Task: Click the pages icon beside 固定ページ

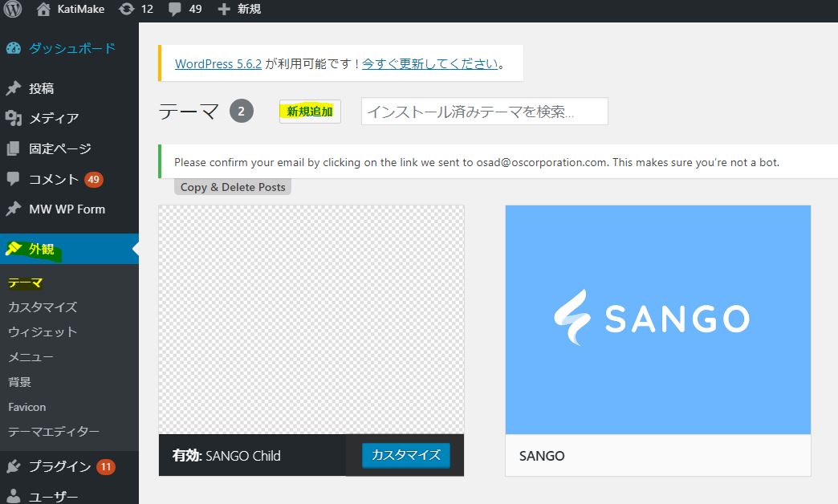Action: tap(14, 148)
